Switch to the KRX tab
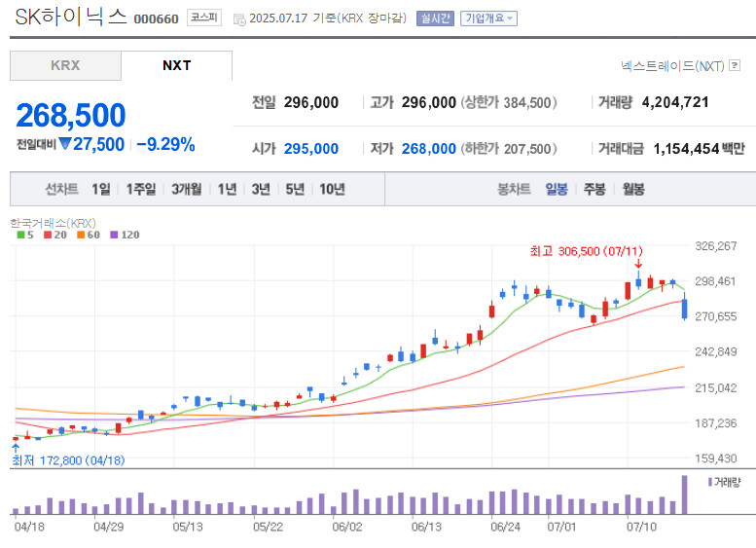Image resolution: width=756 pixels, height=548 pixels. tap(65, 65)
